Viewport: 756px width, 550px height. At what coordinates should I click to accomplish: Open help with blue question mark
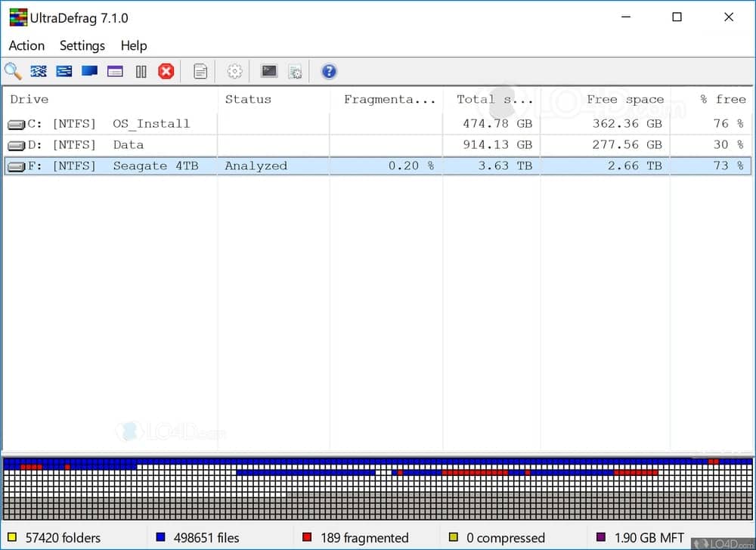[x=329, y=71]
